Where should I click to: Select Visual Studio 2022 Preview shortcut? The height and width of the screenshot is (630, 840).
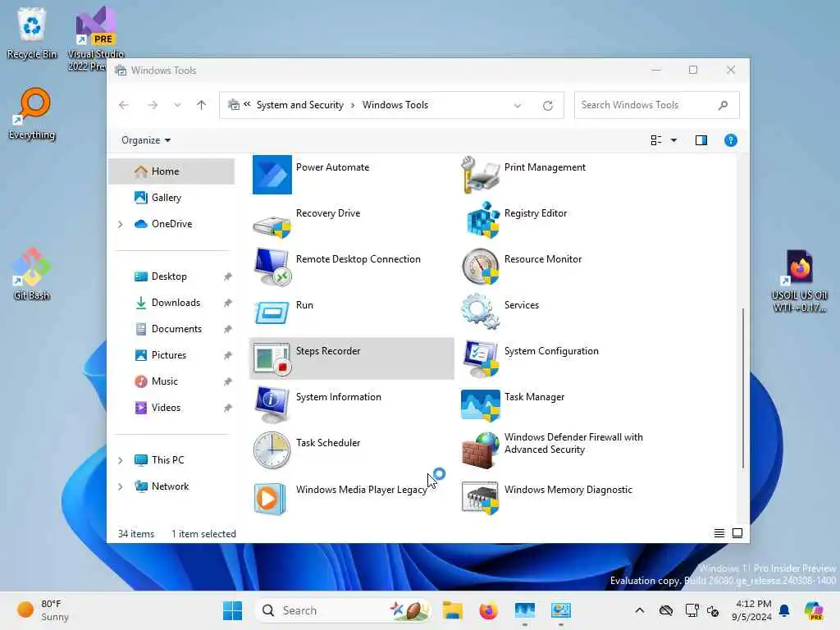(x=95, y=39)
